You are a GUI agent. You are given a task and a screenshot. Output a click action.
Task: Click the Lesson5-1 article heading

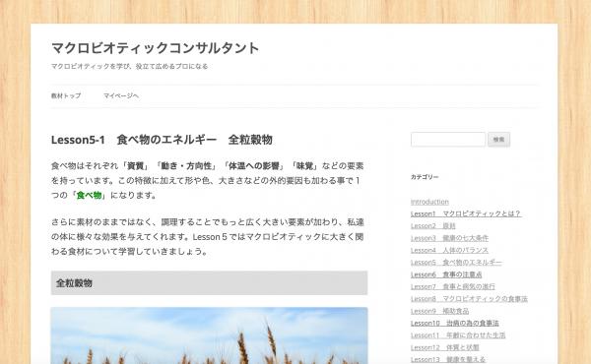[162, 140]
